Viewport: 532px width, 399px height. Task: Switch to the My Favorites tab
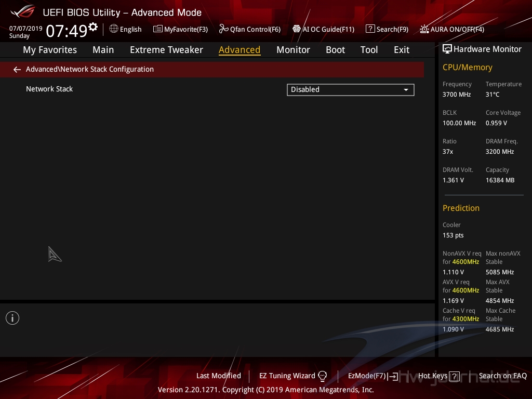tap(50, 50)
